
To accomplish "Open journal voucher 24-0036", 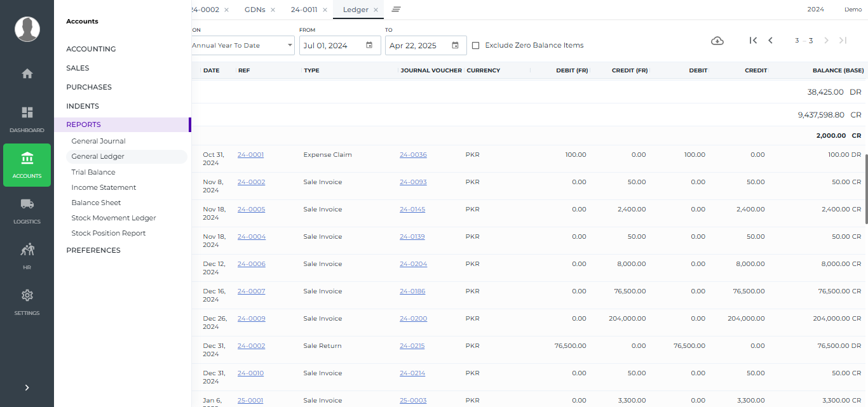I will [x=413, y=155].
